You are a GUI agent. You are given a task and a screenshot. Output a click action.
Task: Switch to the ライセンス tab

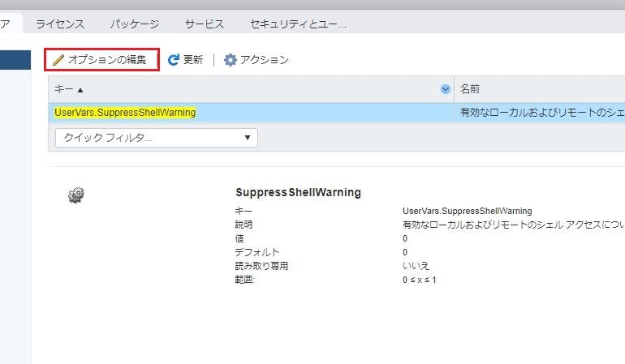[x=60, y=24]
